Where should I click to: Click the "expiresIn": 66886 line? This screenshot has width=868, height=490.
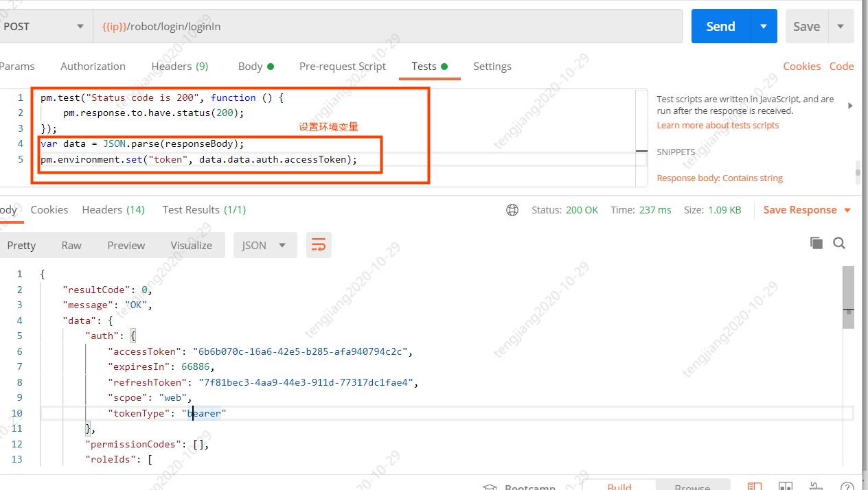click(x=161, y=366)
